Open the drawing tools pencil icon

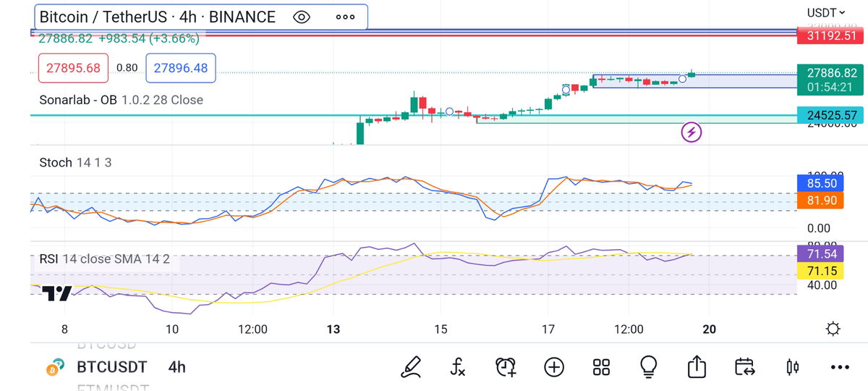pyautogui.click(x=411, y=367)
